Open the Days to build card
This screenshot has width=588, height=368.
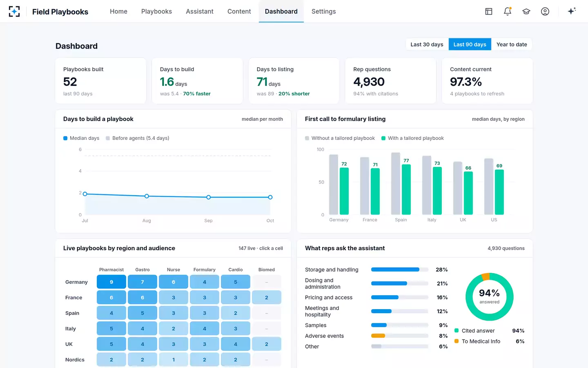(x=197, y=81)
